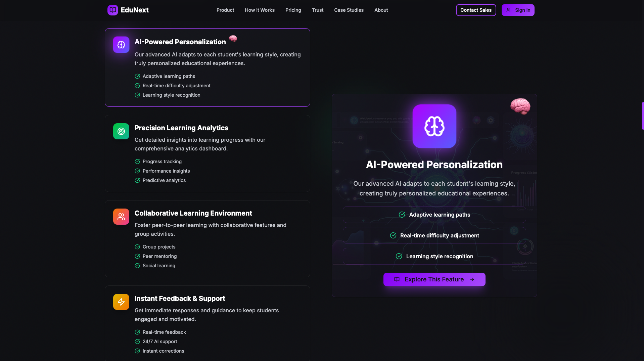The width and height of the screenshot is (644, 361).
Task: Select the Collaborative Learning Environment feature title
Action: tap(193, 213)
